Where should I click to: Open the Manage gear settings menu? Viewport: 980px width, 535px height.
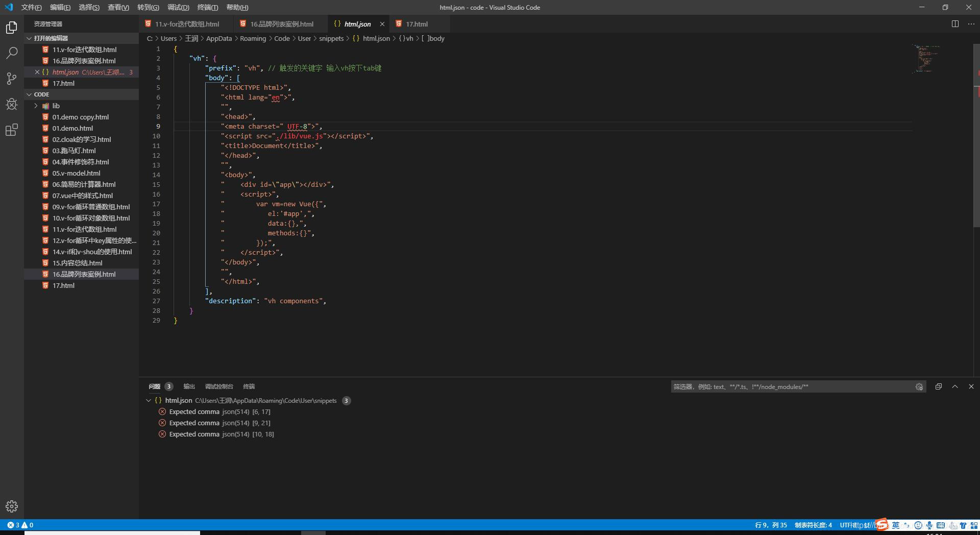point(11,506)
